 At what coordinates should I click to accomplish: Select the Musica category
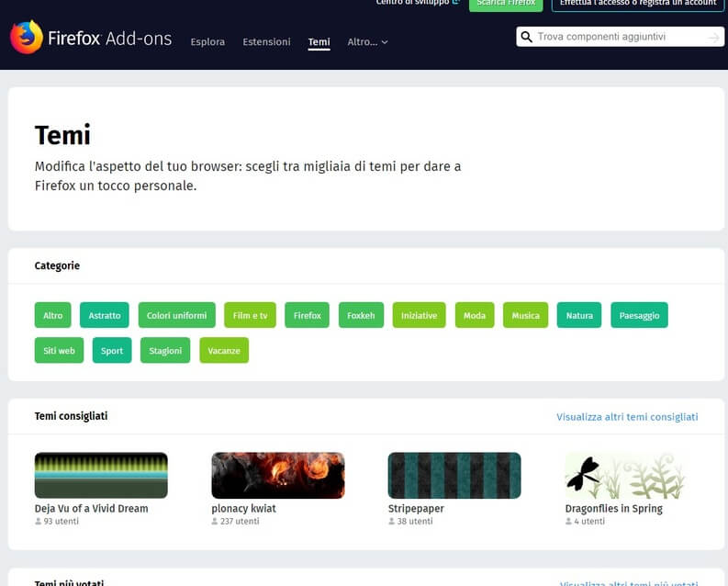tap(525, 315)
